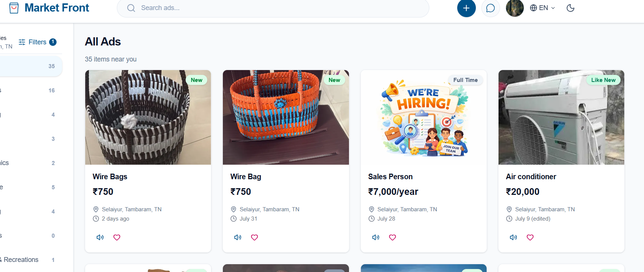Favorite the Wire Bags listing with heart

pyautogui.click(x=117, y=237)
